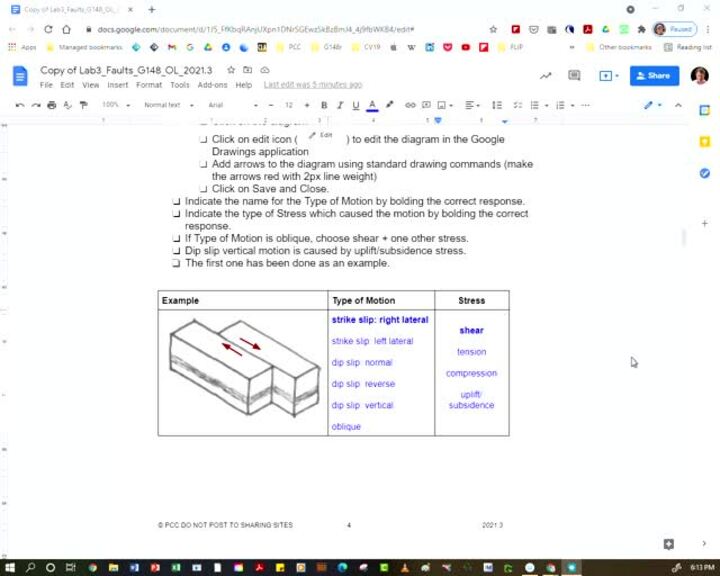This screenshot has width=720, height=576.
Task: Open the Arial font dropdown
Action: 233,105
